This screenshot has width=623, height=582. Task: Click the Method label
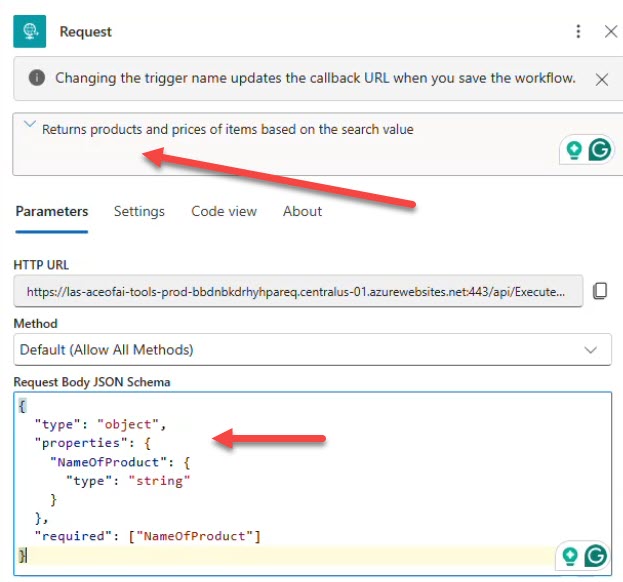pyautogui.click(x=35, y=323)
